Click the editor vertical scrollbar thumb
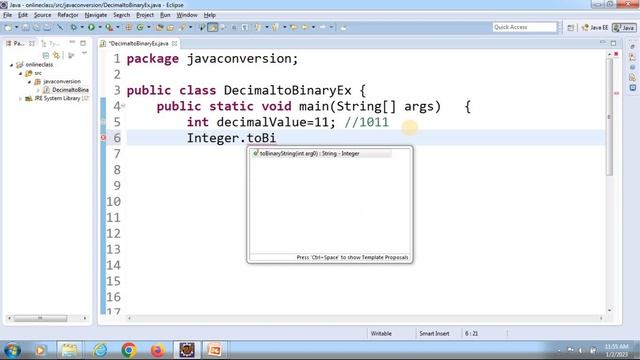The height and width of the screenshot is (360, 640). 609,116
